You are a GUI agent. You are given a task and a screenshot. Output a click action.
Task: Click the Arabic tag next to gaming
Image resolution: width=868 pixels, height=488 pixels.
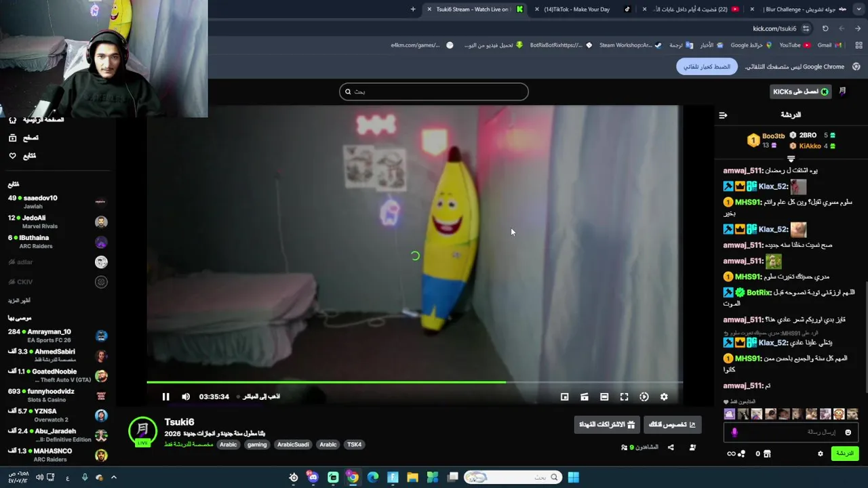228,445
